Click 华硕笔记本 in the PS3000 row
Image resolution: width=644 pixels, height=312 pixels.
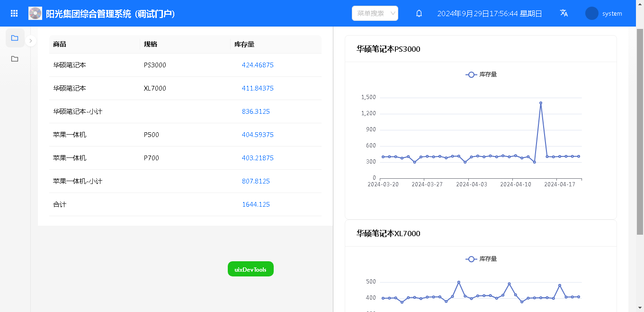(70, 65)
